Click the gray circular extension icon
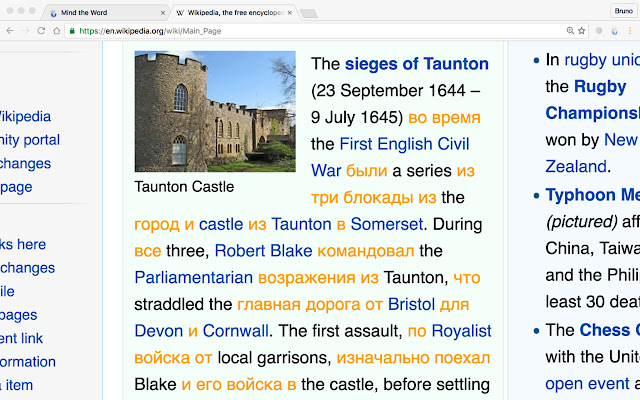Image resolution: width=640 pixels, height=400 pixels. point(599,31)
